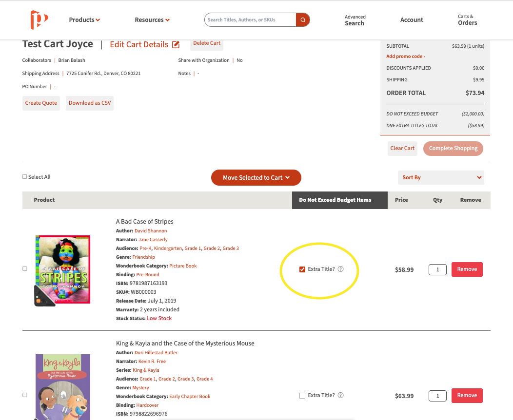
Task: Select the King & Kayla row checkbox
Action: click(x=24, y=395)
